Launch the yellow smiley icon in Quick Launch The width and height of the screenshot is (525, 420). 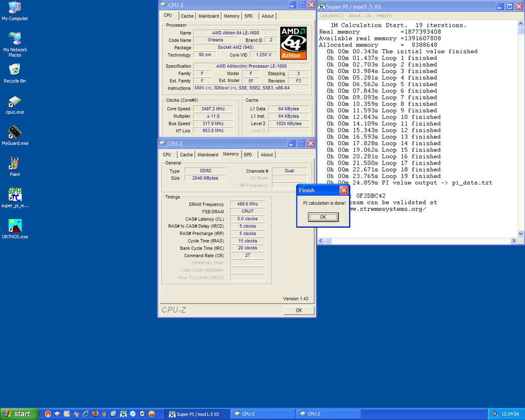pos(152,414)
